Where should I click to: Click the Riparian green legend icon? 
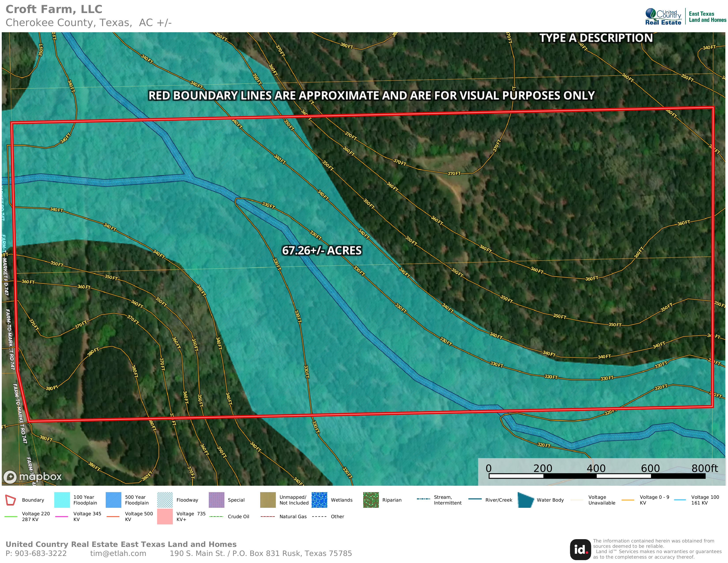pos(371,500)
